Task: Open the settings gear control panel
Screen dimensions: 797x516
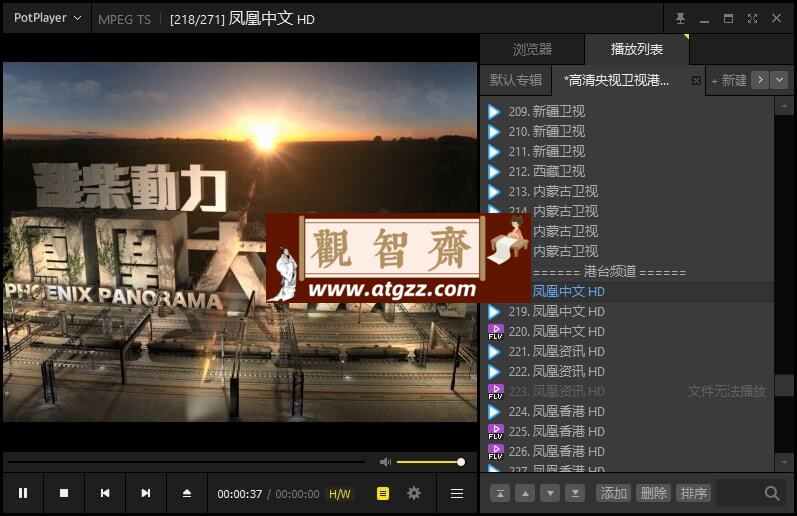Action: [x=414, y=493]
